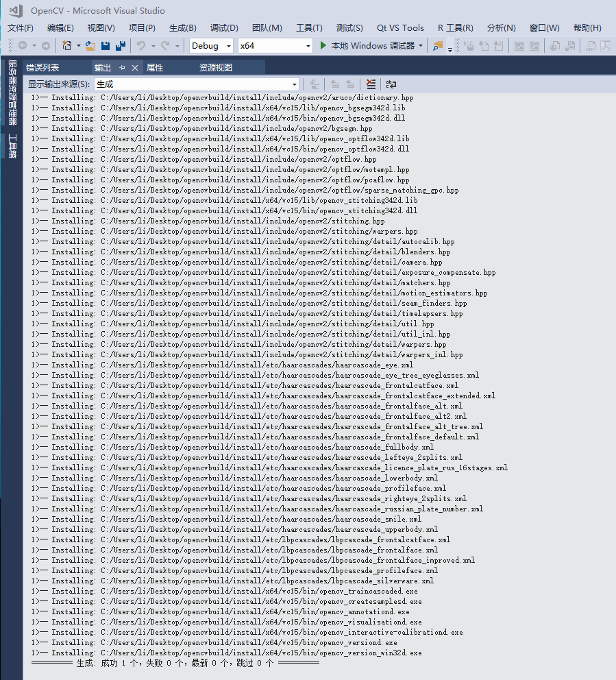Open the 测试(S) menu
616x680 pixels.
349,27
